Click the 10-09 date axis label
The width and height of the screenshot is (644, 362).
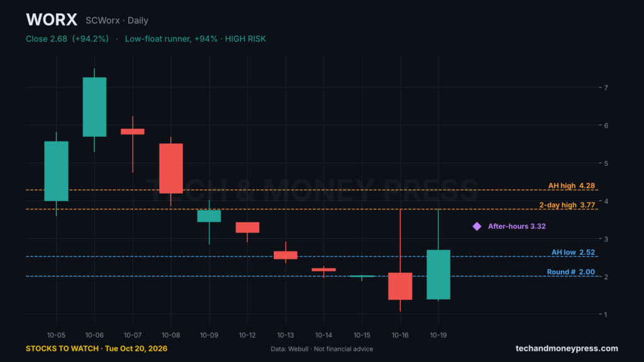point(209,335)
